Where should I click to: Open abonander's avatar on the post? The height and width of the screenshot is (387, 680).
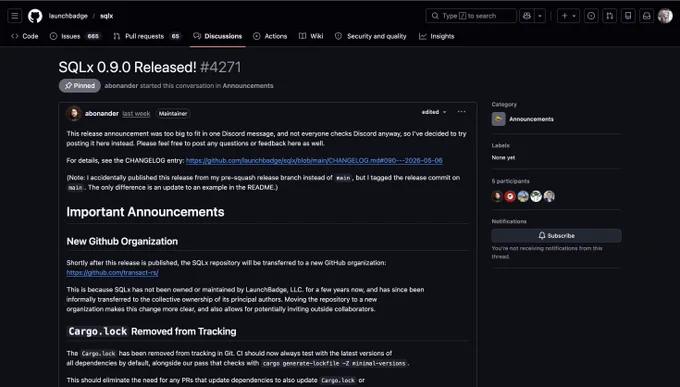[x=74, y=114]
